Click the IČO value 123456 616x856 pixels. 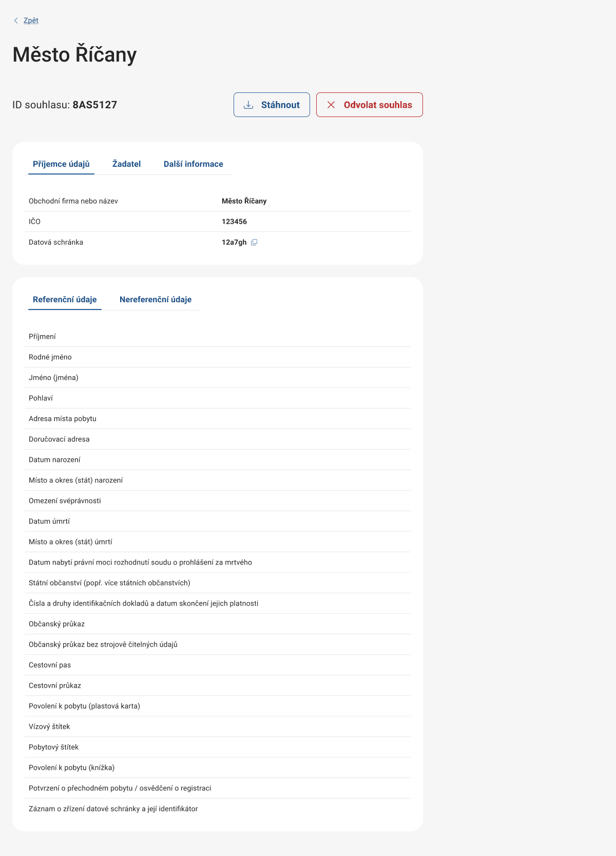click(234, 222)
